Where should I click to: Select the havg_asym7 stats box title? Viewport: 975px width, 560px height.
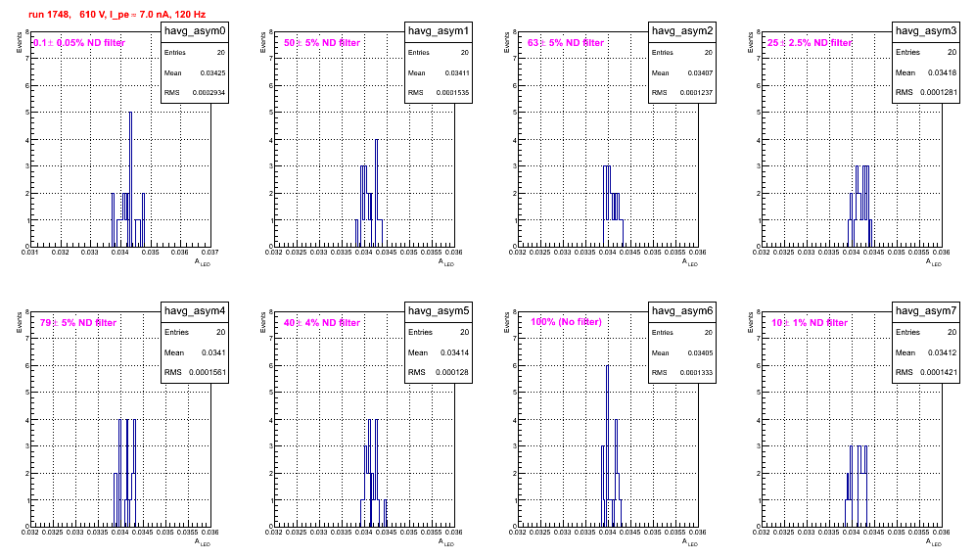coord(926,310)
